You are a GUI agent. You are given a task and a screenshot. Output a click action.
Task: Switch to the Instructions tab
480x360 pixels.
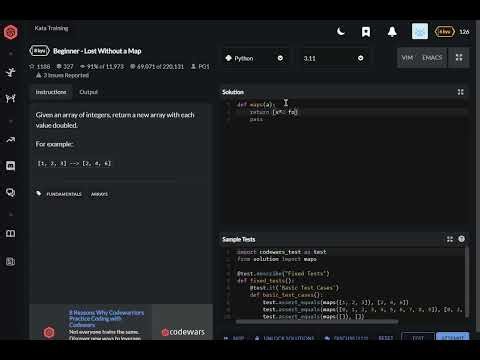(x=51, y=92)
